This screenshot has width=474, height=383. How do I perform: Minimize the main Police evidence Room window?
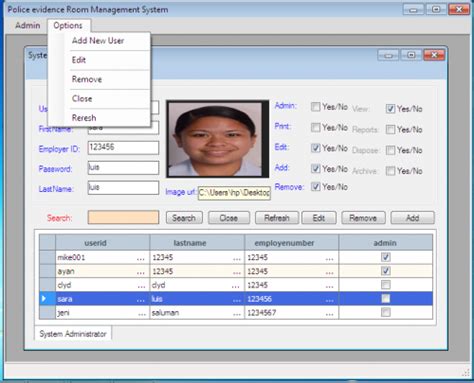pyautogui.click(x=413, y=10)
